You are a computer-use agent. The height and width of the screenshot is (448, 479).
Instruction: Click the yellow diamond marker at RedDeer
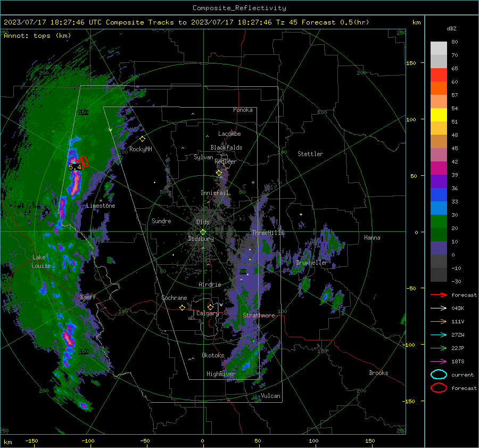pos(219,173)
